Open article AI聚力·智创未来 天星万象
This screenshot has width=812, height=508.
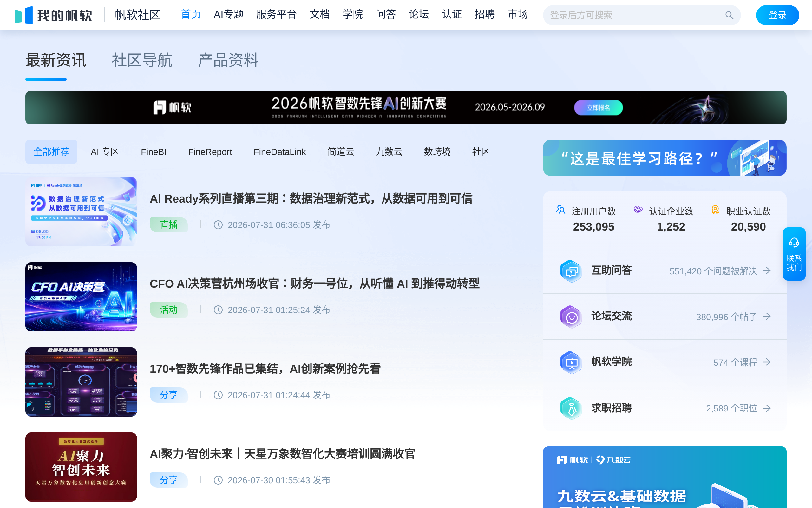point(282,454)
